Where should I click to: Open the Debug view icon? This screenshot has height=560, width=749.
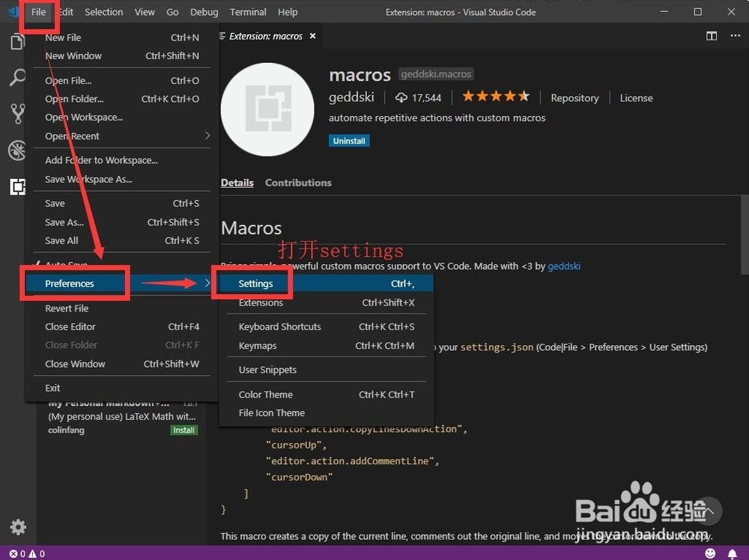coord(17,150)
